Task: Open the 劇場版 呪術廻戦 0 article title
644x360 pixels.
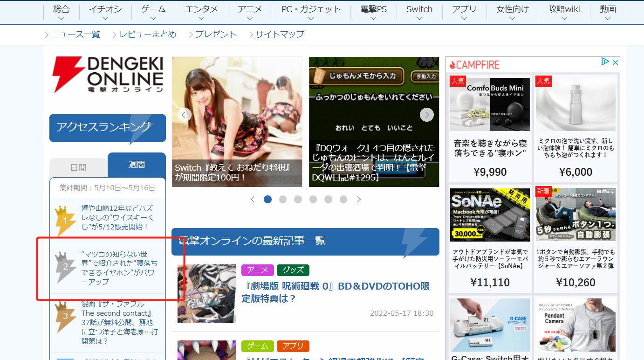Action: tap(336, 292)
